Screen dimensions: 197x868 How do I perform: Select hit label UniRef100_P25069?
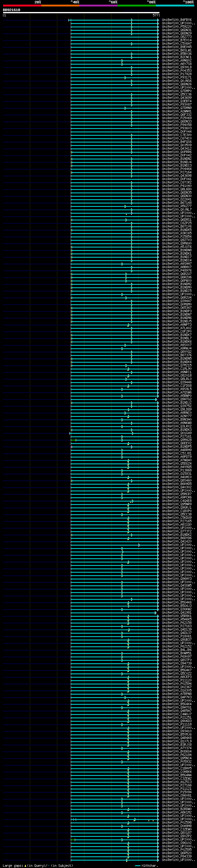[177, 118]
